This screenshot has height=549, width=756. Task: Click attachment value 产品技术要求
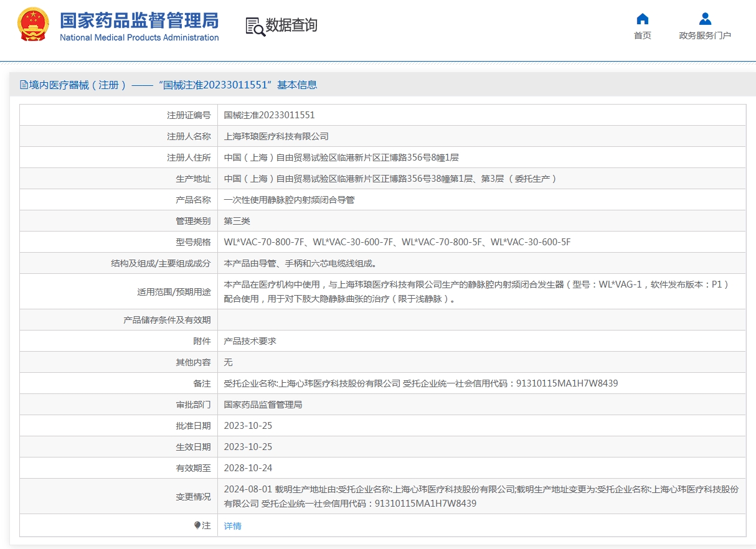pyautogui.click(x=250, y=341)
